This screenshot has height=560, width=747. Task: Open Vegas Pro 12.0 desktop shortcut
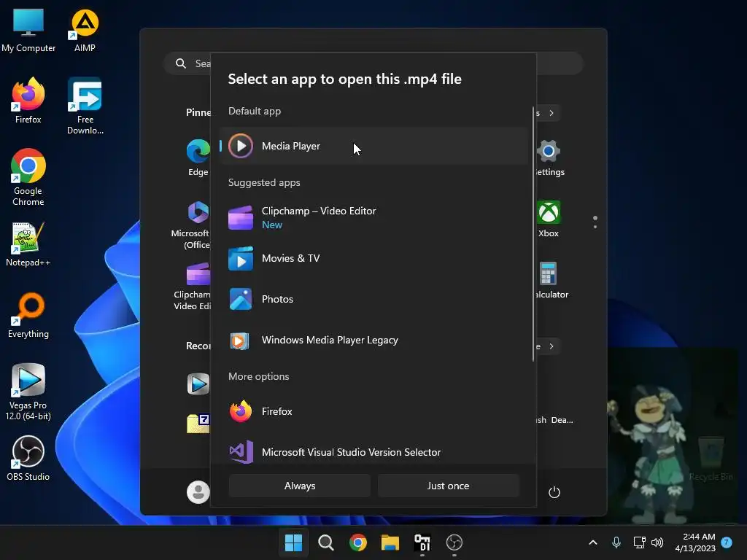click(28, 392)
